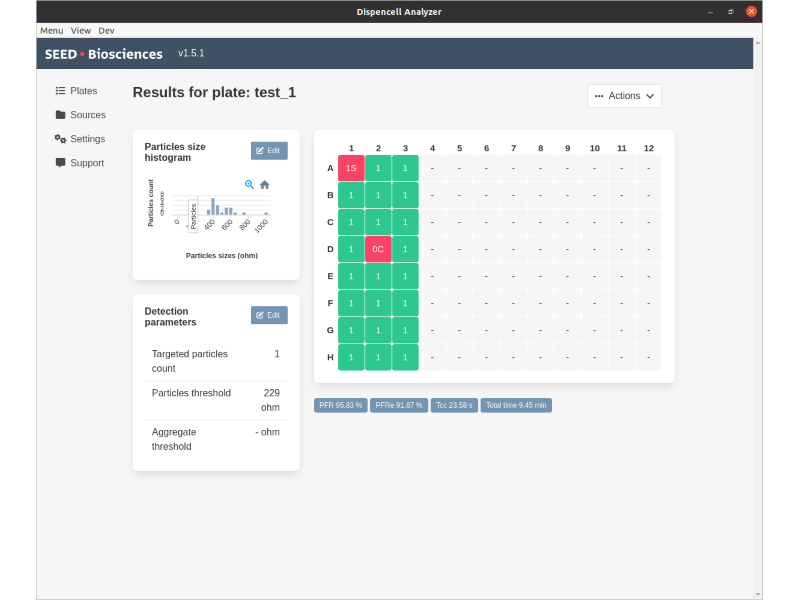Screen dimensions: 800x600
Task: Click the Tcc 23.58 s badge
Action: tap(454, 405)
